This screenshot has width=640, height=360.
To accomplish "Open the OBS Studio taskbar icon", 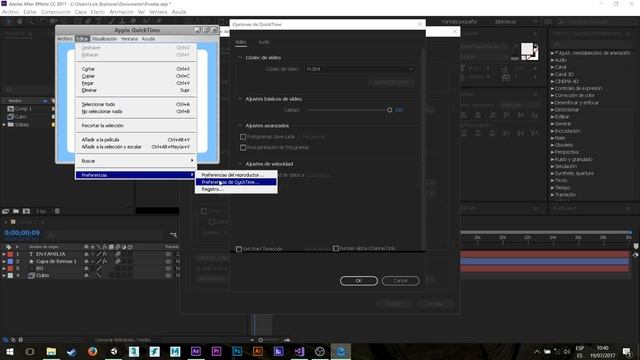I will [x=320, y=351].
